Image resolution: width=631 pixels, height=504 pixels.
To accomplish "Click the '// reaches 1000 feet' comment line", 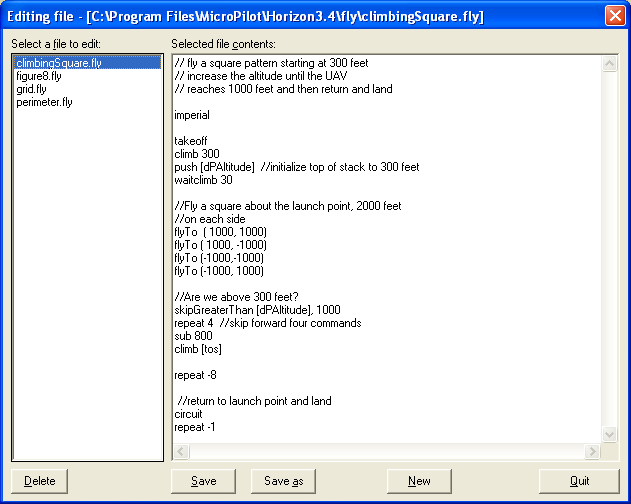I will click(x=283, y=89).
